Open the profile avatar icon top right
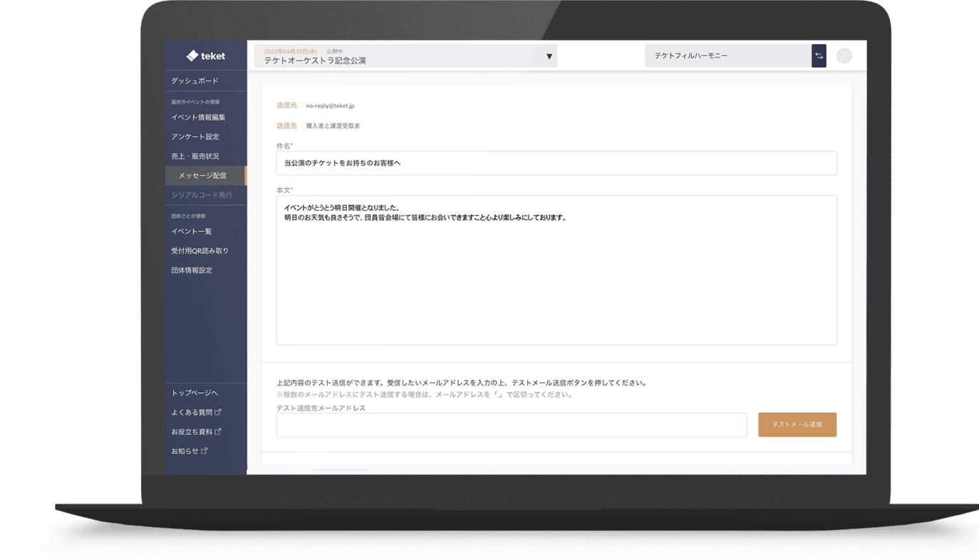The image size is (979, 560). coord(844,55)
